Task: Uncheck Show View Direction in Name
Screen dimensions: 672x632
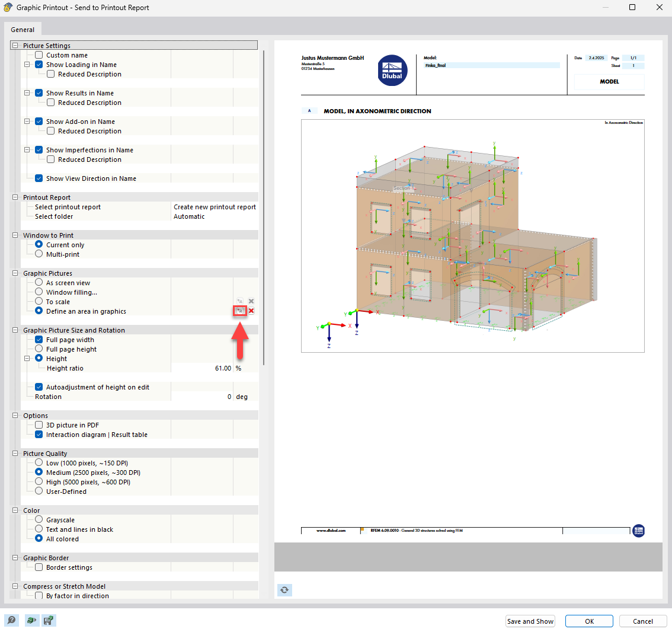Action: pyautogui.click(x=39, y=178)
